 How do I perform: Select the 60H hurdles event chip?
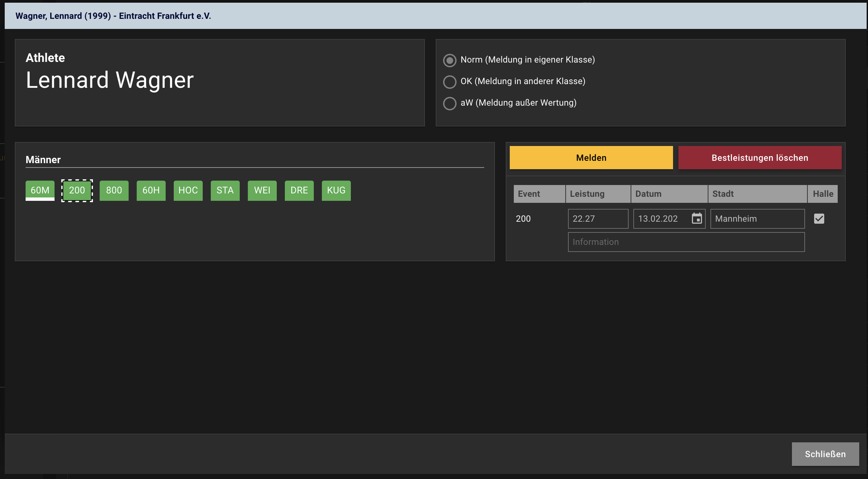pos(151,190)
